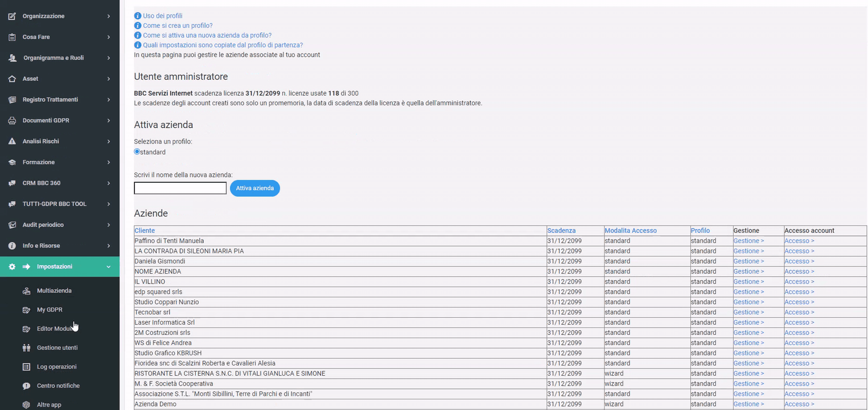868x410 pixels.
Task: Open the Multiazienda settings page
Action: point(54,291)
